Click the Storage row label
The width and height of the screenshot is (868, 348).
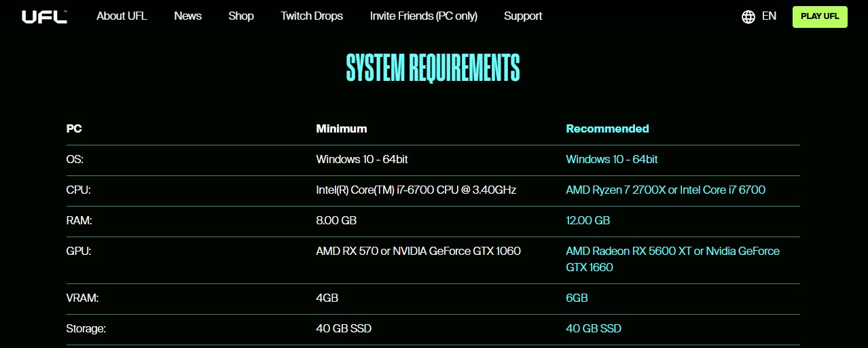[86, 329]
